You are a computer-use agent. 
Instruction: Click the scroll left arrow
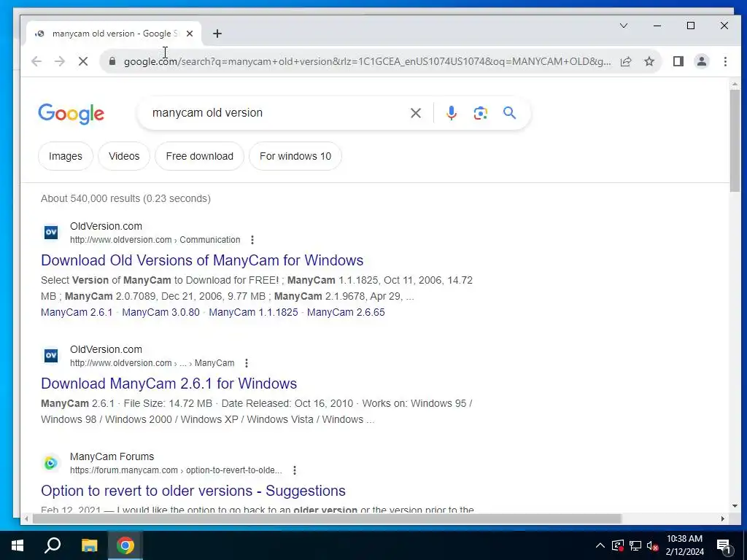pyautogui.click(x=26, y=518)
